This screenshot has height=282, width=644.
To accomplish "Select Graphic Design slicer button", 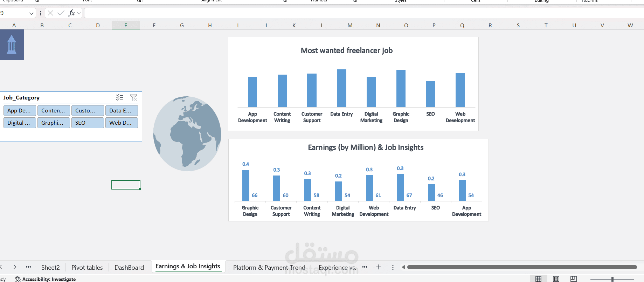I will [54, 123].
